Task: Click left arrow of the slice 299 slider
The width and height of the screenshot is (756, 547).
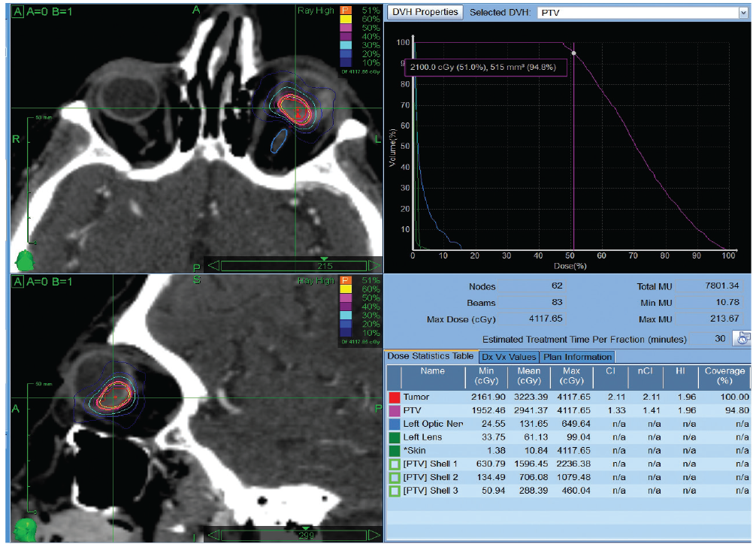Action: [x=213, y=535]
